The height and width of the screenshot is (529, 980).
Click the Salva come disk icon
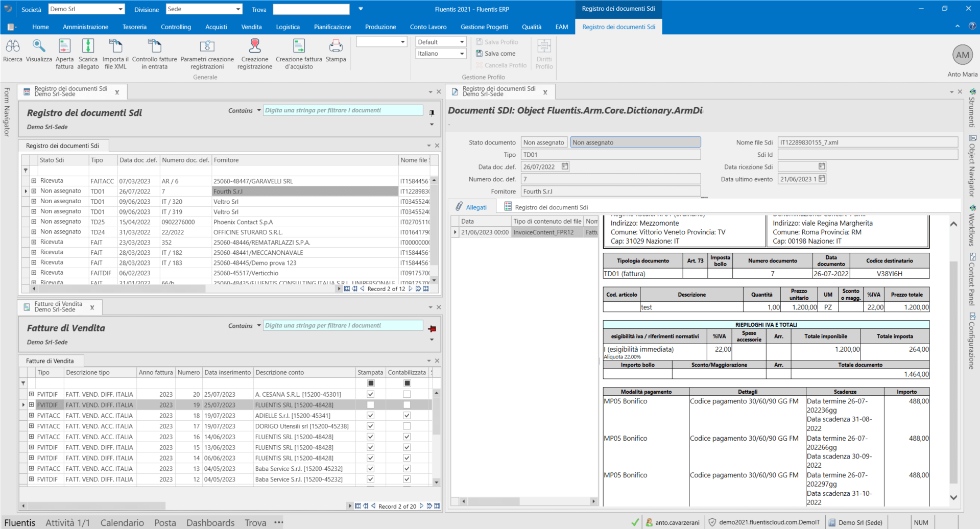(479, 53)
